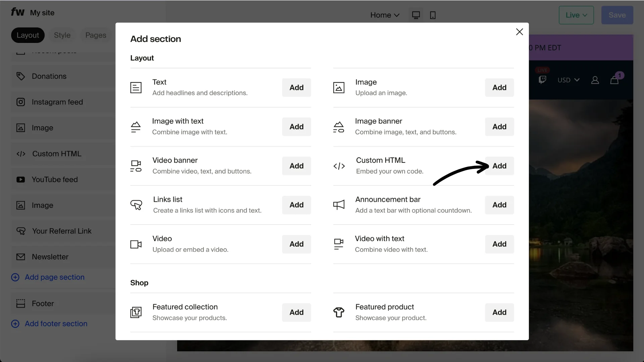Switch to desktop preview icon
644x362 pixels.
[416, 15]
